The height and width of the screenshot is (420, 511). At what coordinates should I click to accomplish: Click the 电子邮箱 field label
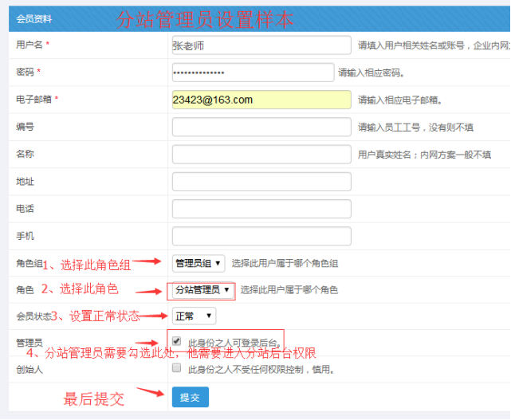click(x=33, y=100)
